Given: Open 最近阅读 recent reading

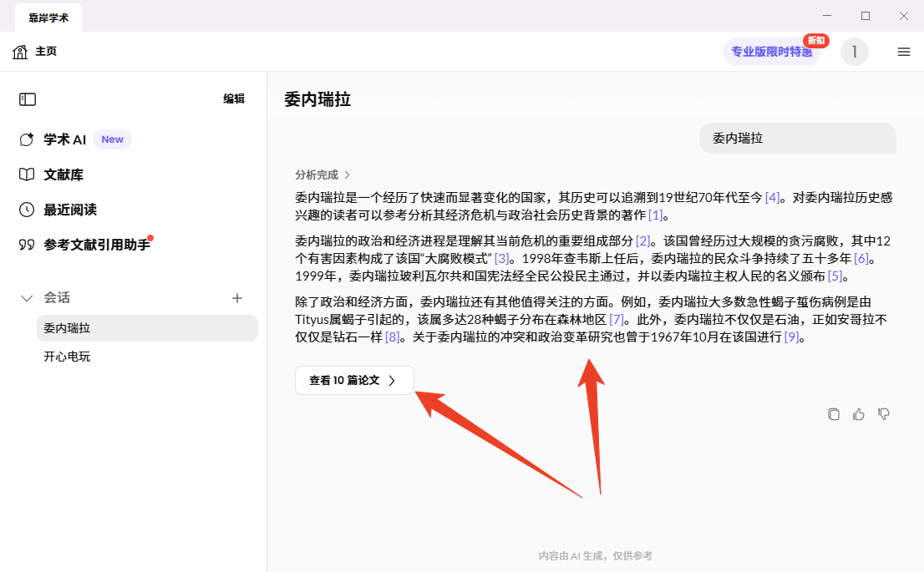Looking at the screenshot, I should coord(70,210).
